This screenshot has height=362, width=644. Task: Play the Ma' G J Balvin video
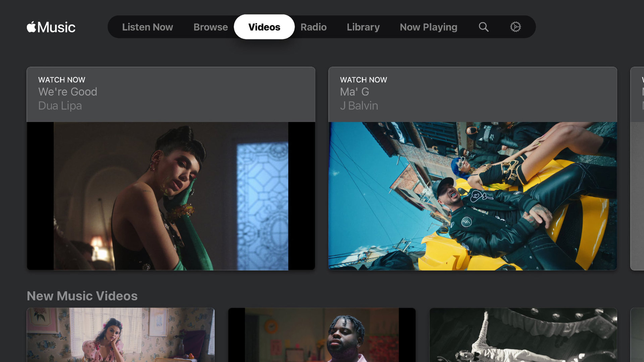(472, 196)
